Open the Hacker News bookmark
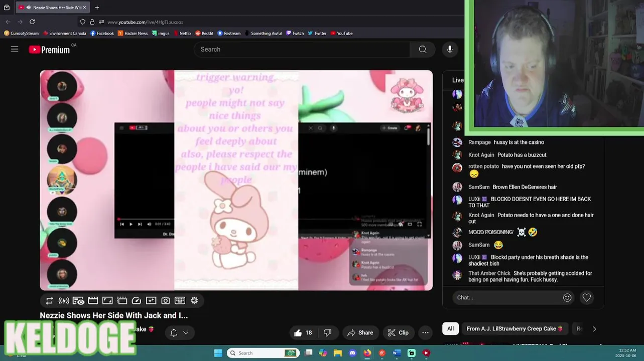Image resolution: width=644 pixels, height=361 pixels. click(x=133, y=33)
